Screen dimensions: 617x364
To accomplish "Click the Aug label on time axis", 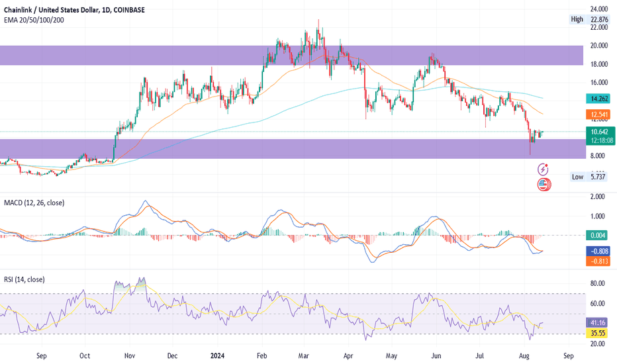I will pyautogui.click(x=524, y=356).
